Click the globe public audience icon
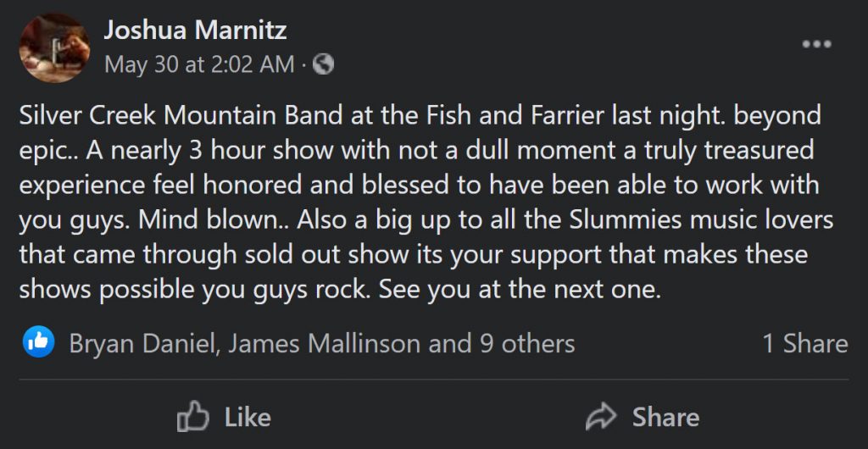This screenshot has height=449, width=868. click(323, 64)
